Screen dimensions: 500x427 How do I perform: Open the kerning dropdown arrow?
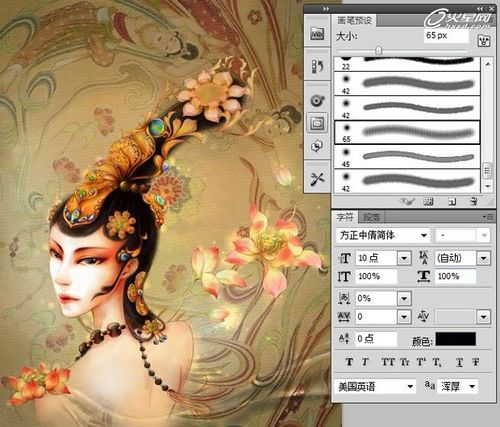tap(484, 317)
